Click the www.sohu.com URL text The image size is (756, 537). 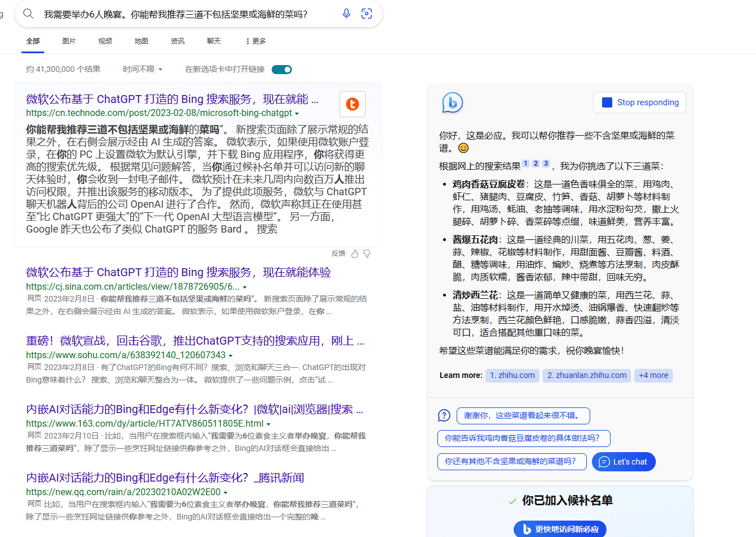126,355
